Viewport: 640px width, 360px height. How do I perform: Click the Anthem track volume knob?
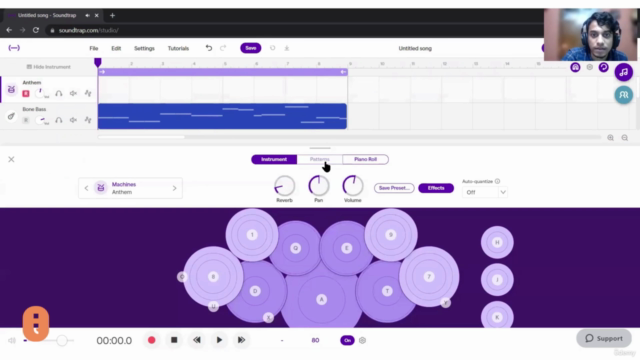(40, 93)
